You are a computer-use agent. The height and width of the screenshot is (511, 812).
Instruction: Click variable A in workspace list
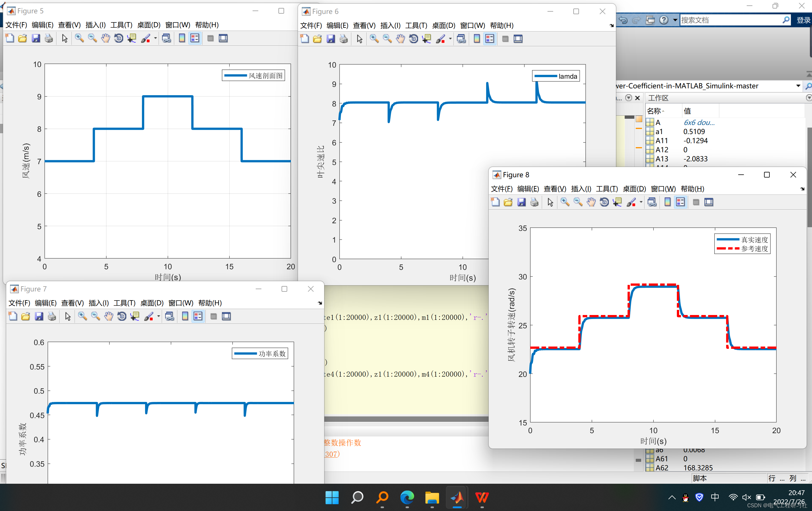[658, 122]
